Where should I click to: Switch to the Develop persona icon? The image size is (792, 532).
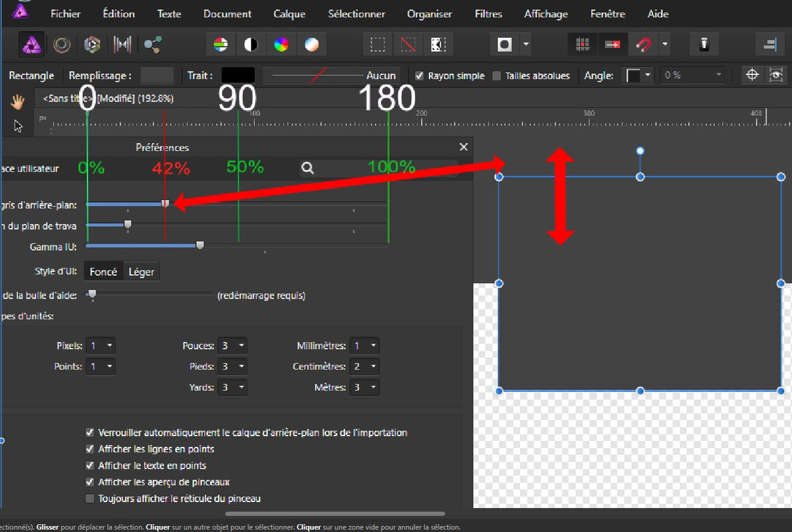coord(92,45)
